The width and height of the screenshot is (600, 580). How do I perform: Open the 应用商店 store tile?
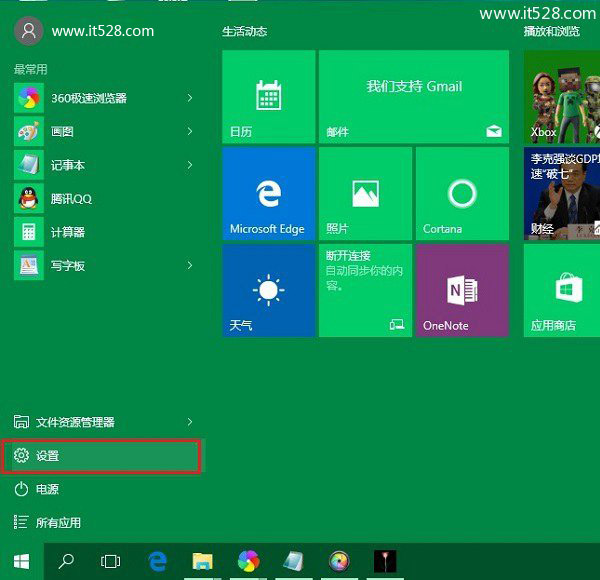[x=562, y=291]
